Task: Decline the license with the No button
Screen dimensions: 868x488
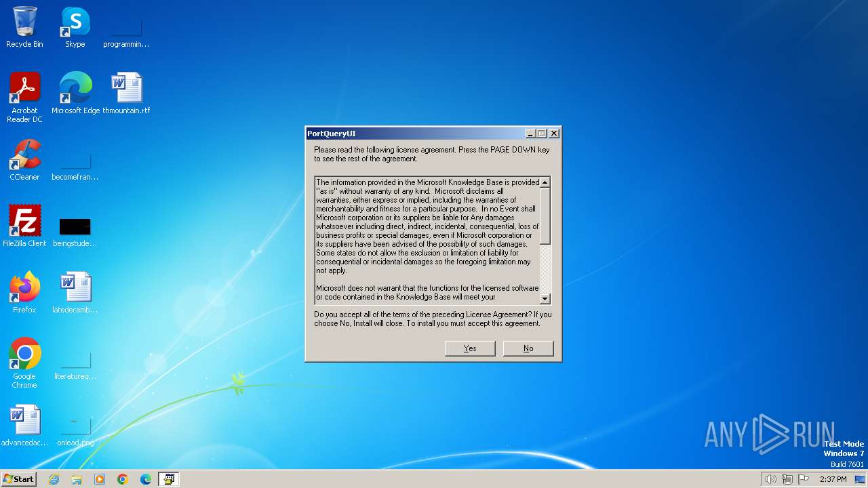Action: (x=528, y=348)
